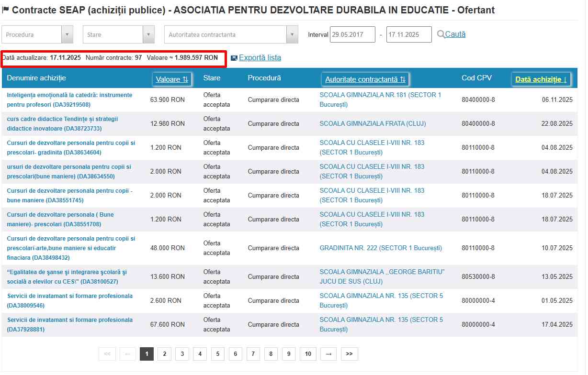Jump to last page double arrow
This screenshot has width=588, height=375.
coord(349,354)
